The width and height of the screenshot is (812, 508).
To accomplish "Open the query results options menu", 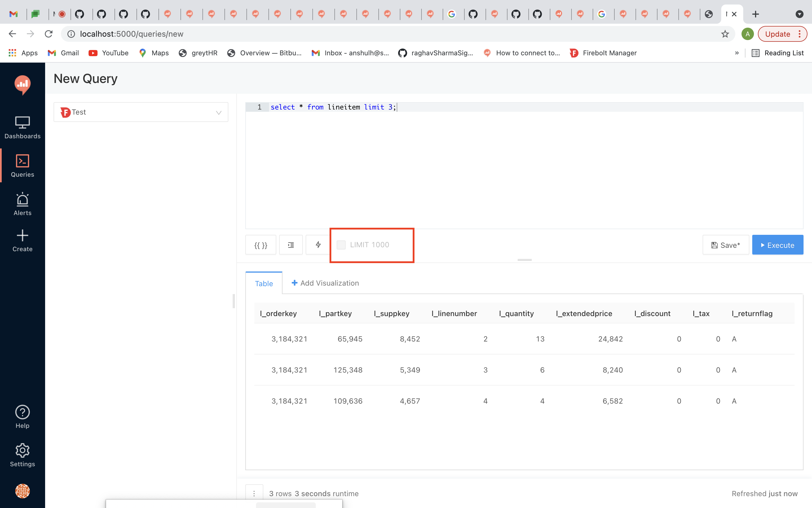I will pyautogui.click(x=254, y=493).
